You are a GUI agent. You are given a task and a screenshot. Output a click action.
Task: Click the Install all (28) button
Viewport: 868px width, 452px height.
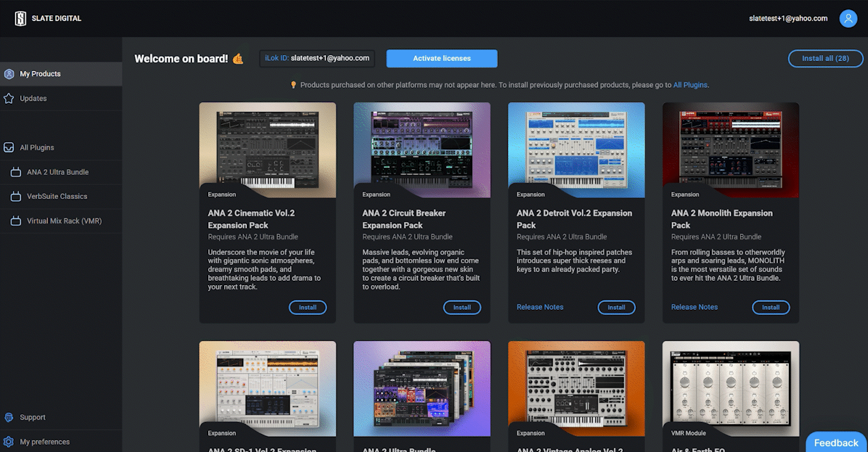coord(825,58)
